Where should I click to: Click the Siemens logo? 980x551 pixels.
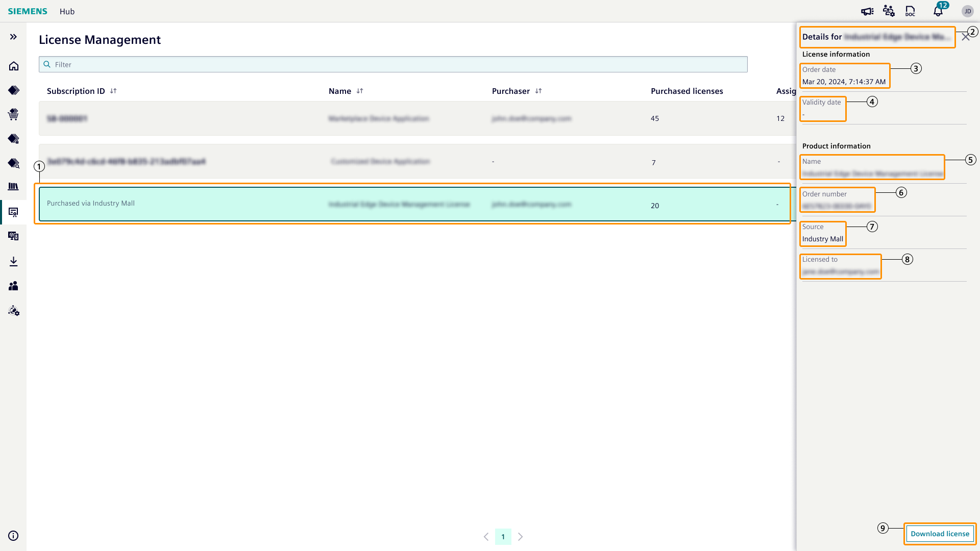(28, 11)
